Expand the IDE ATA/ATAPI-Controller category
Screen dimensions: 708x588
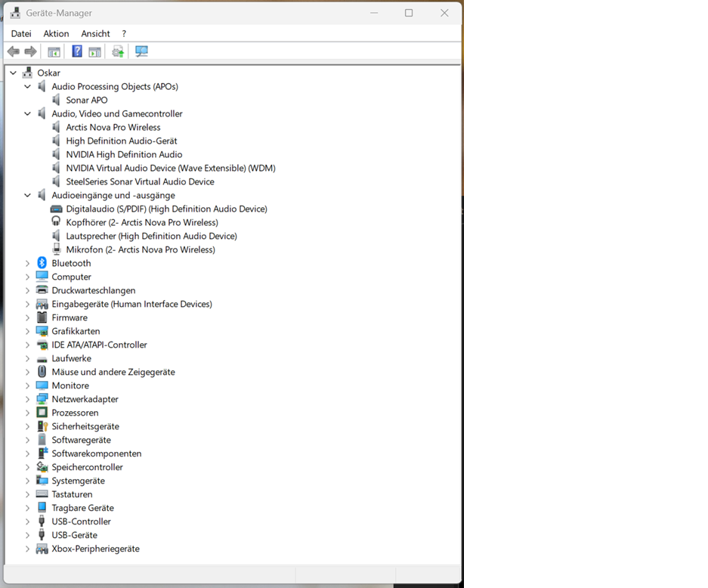[27, 345]
